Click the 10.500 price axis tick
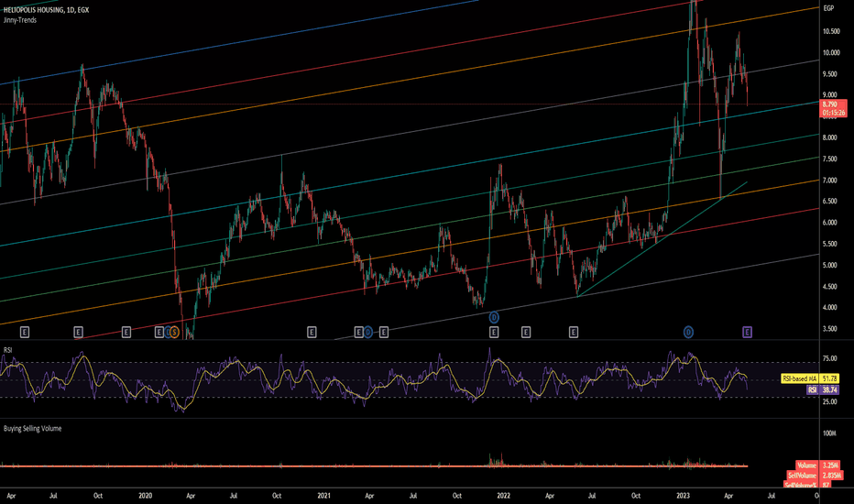This screenshot has width=854, height=504. point(831,31)
